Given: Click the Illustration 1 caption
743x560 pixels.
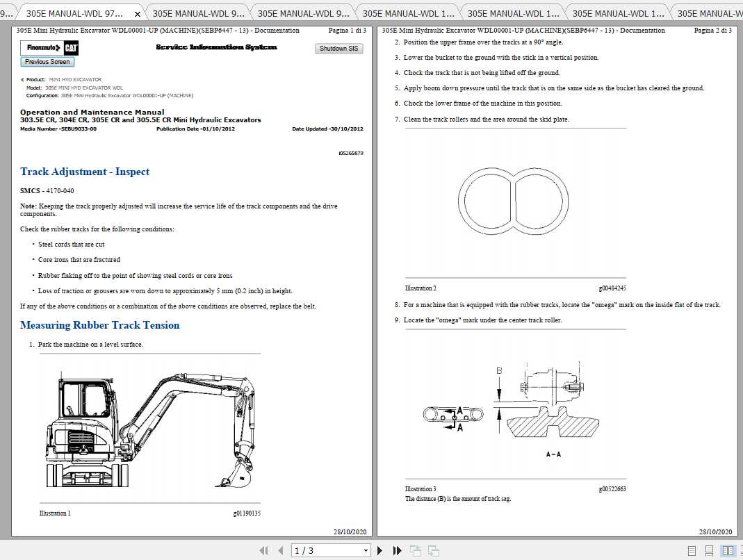Looking at the screenshot, I should coord(55,513).
